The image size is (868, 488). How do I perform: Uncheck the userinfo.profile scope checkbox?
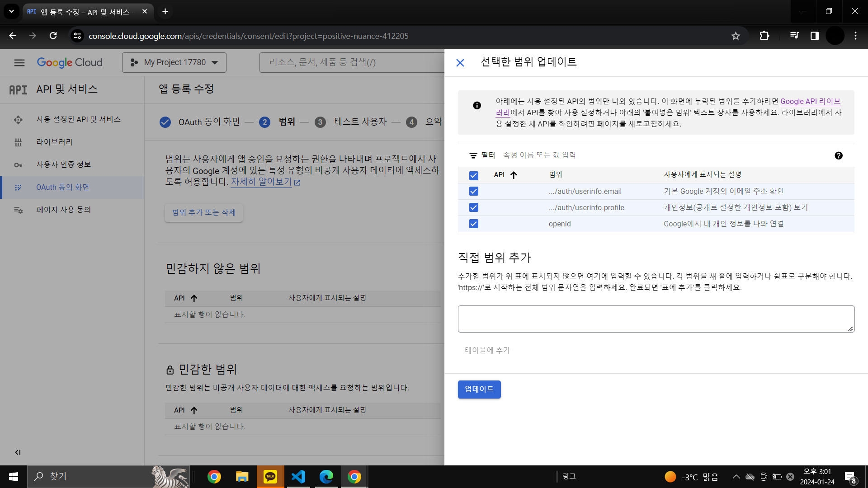click(x=473, y=207)
